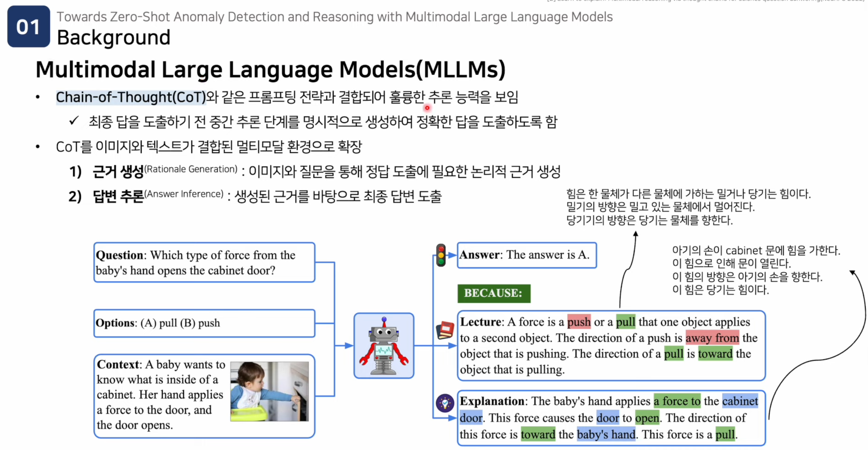868x450 pixels.
Task: Click the green BECAUSE label
Action: pyautogui.click(x=493, y=293)
